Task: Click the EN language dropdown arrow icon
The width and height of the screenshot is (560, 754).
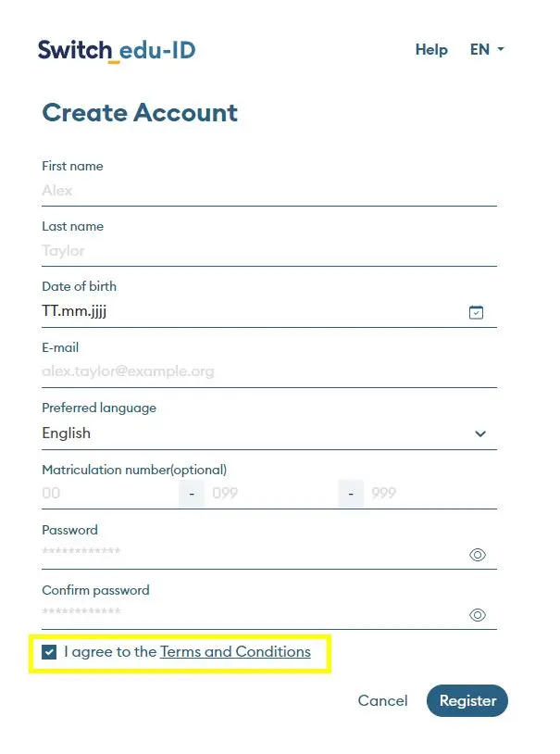Action: [x=500, y=50]
